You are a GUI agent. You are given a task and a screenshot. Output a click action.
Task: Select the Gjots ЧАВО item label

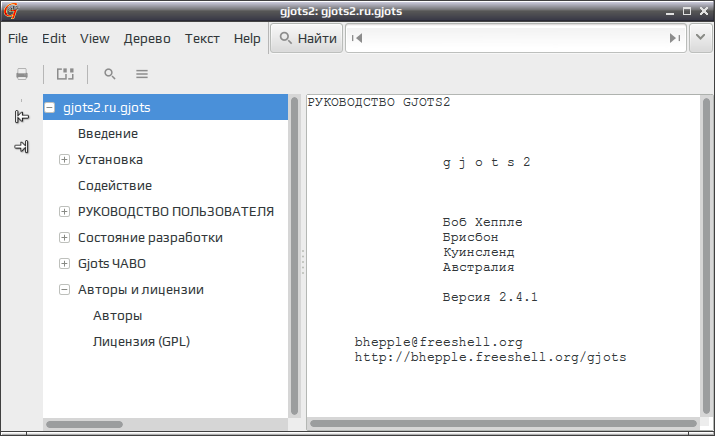pos(112,264)
